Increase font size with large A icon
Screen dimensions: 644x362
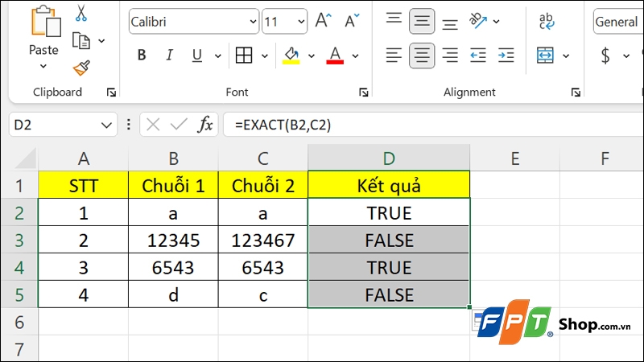point(324,21)
